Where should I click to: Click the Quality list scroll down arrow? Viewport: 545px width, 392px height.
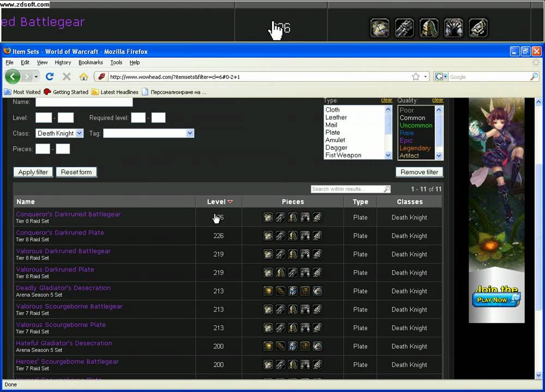point(439,156)
